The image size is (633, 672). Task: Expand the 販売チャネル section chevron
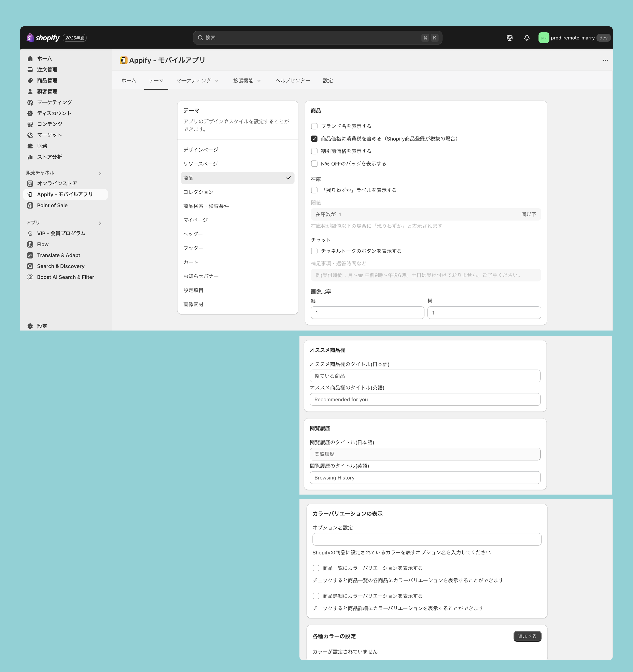tap(100, 173)
